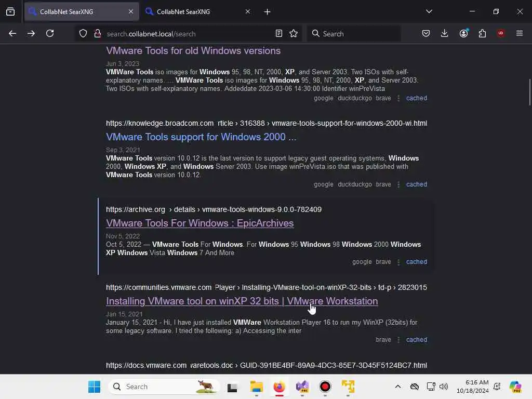Open File Explorer from the taskbar

256,387
